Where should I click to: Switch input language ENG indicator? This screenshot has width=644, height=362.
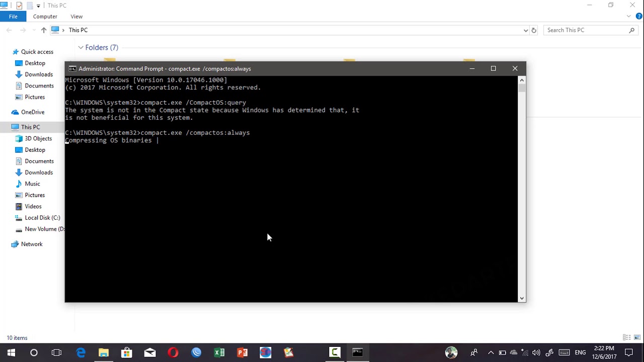click(x=581, y=352)
